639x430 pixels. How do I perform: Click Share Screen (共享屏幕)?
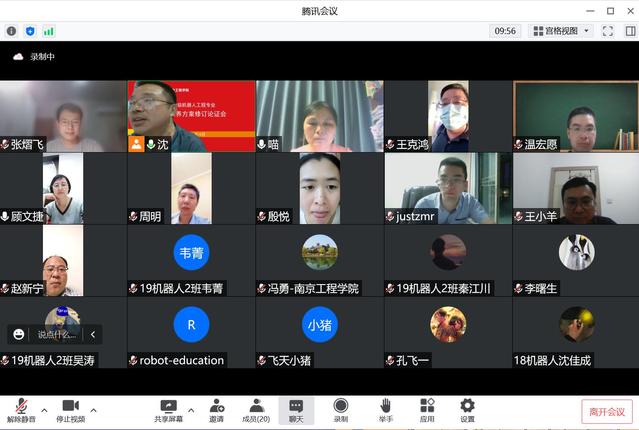[x=167, y=410]
